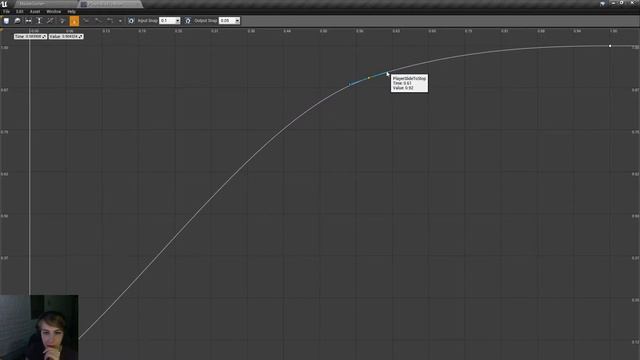640x360 pixels.
Task: Fit the curve horizontally
Action: [x=29, y=20]
